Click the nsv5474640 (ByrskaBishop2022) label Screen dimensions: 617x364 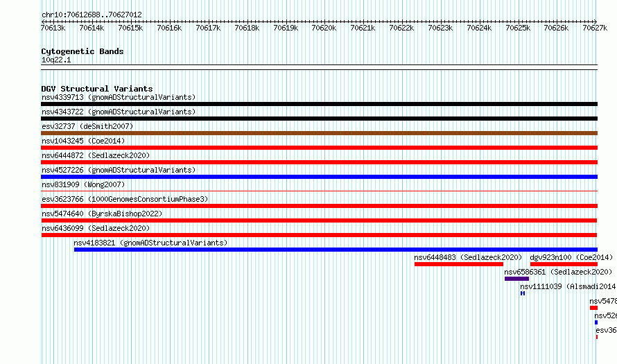tap(102, 214)
